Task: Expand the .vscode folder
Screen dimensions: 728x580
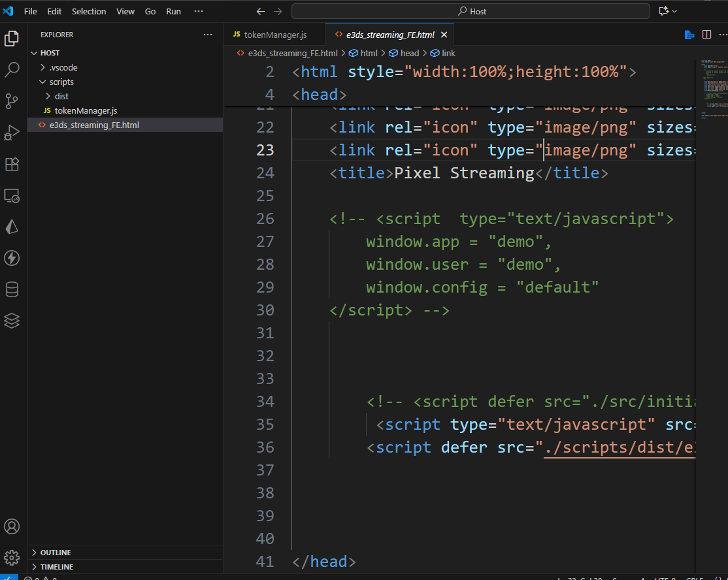Action: (x=42, y=68)
